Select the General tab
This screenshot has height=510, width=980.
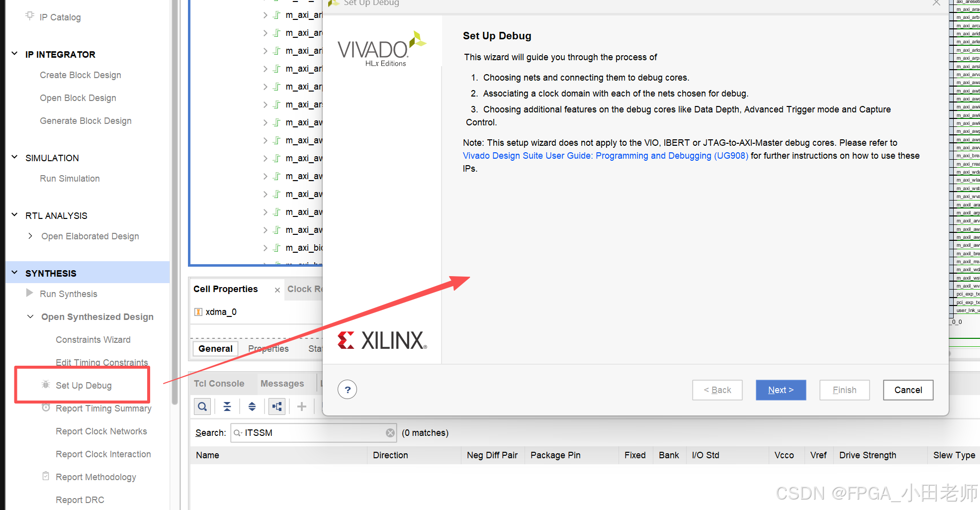click(215, 349)
